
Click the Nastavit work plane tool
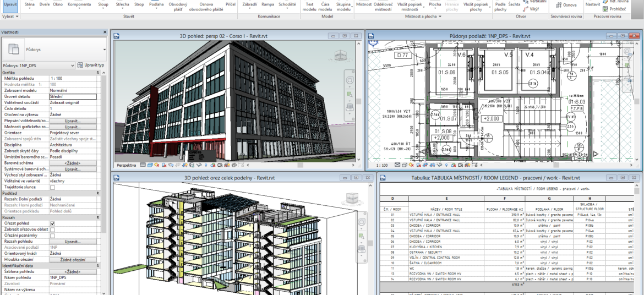point(592,5)
